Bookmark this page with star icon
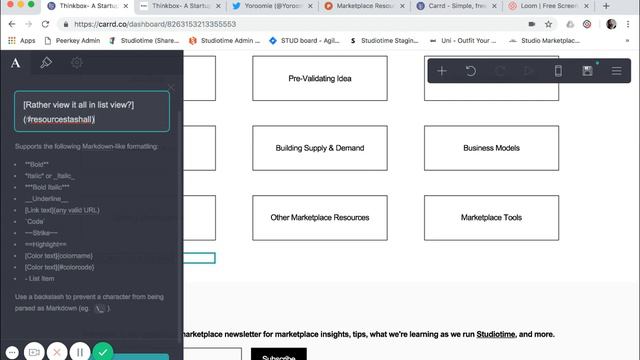This screenshot has height=360, width=640. (x=548, y=24)
